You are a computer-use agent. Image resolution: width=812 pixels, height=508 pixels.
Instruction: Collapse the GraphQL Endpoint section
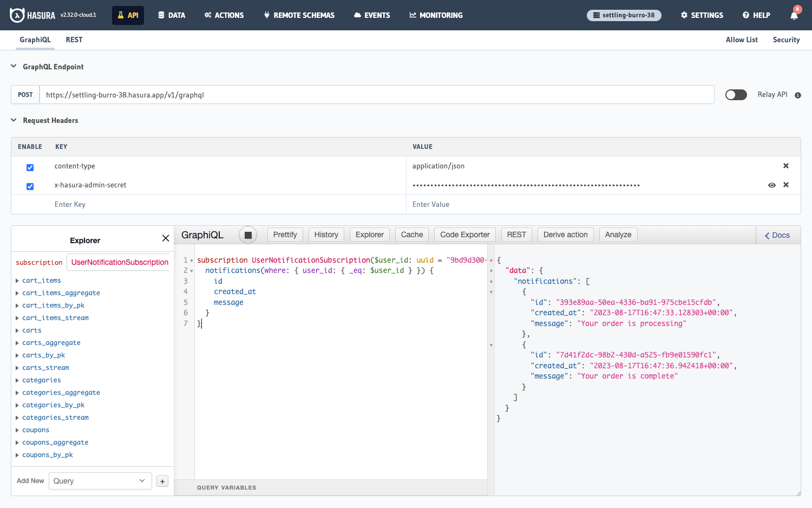point(13,66)
